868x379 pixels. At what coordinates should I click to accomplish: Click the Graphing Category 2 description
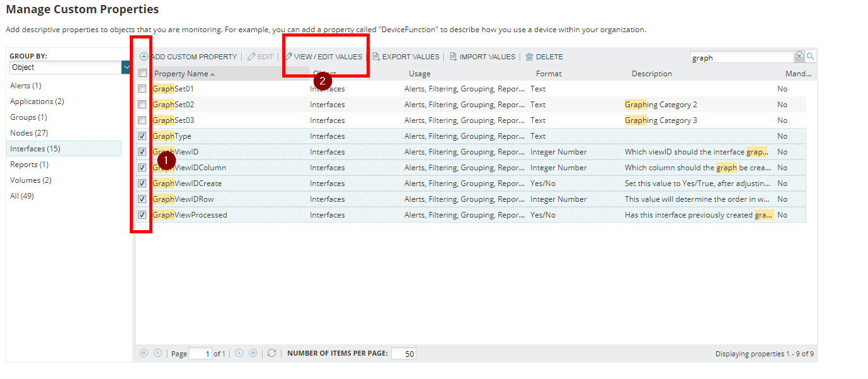661,105
